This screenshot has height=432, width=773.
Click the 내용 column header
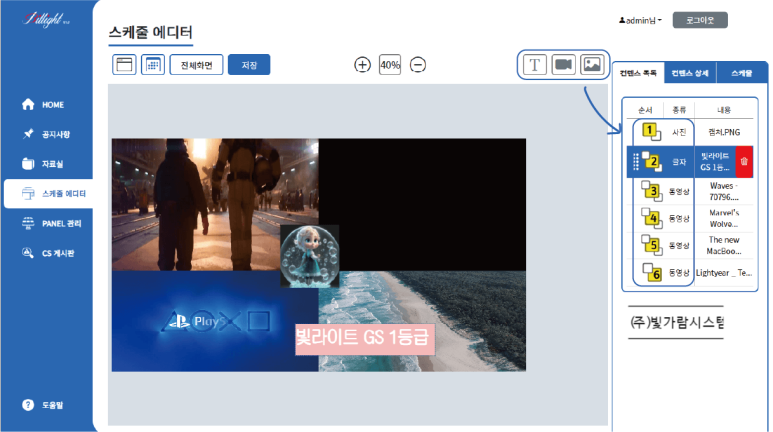pyautogui.click(x=724, y=110)
